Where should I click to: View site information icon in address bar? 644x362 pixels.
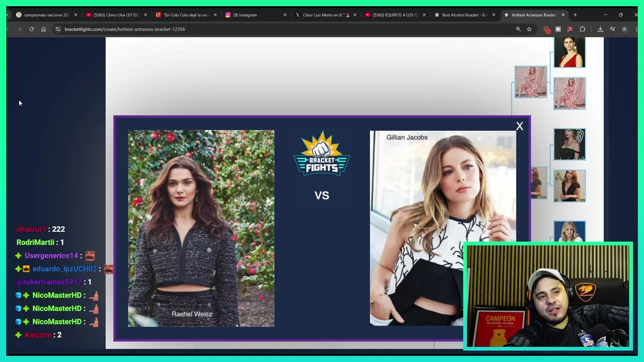[x=58, y=29]
